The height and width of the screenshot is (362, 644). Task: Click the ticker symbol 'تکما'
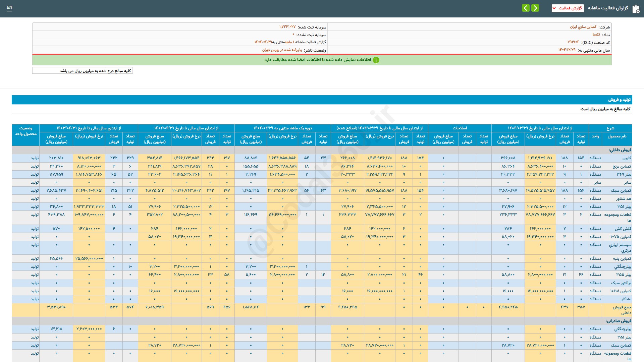pyautogui.click(x=596, y=35)
